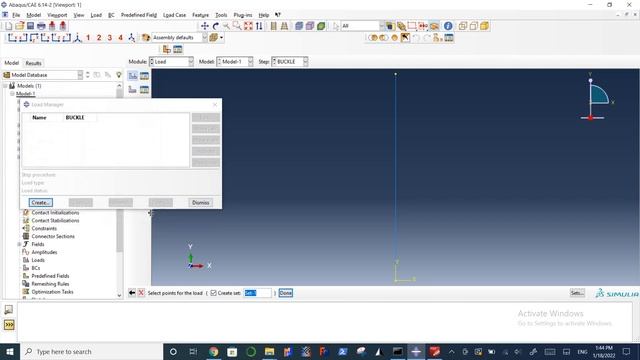Click the message area icon
Screen dimensions: 640x360
click(x=9, y=310)
